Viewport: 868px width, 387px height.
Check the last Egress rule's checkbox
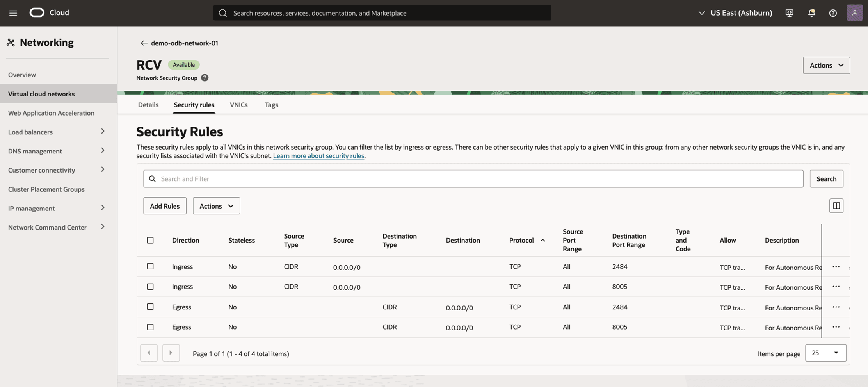coord(150,327)
